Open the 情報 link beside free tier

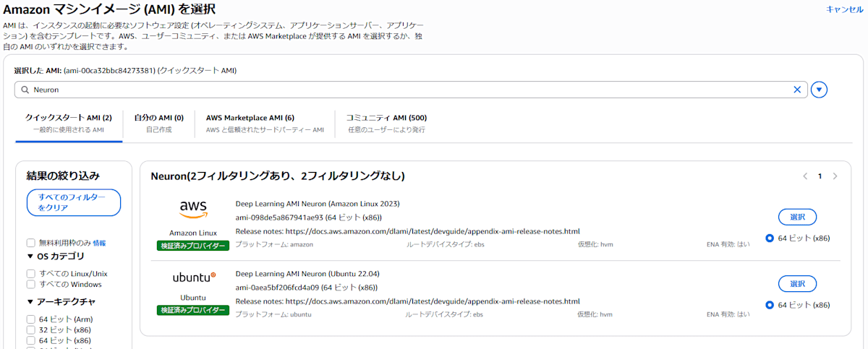coord(99,243)
